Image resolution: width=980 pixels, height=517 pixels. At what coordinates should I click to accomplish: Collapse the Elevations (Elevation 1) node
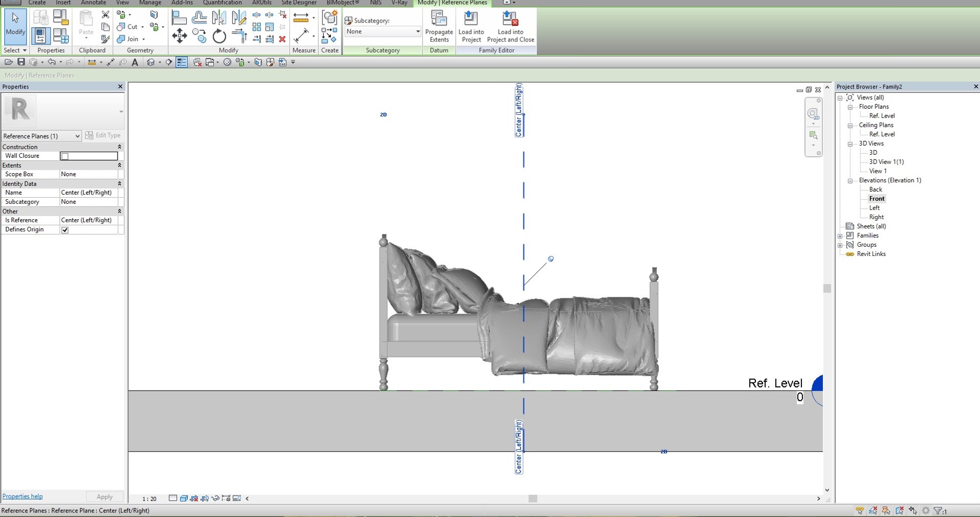850,181
